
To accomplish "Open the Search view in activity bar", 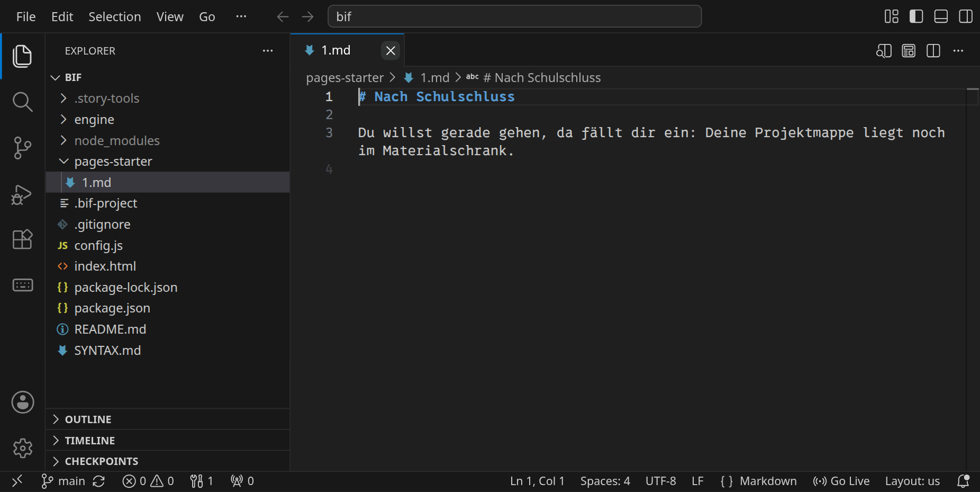I will [22, 102].
